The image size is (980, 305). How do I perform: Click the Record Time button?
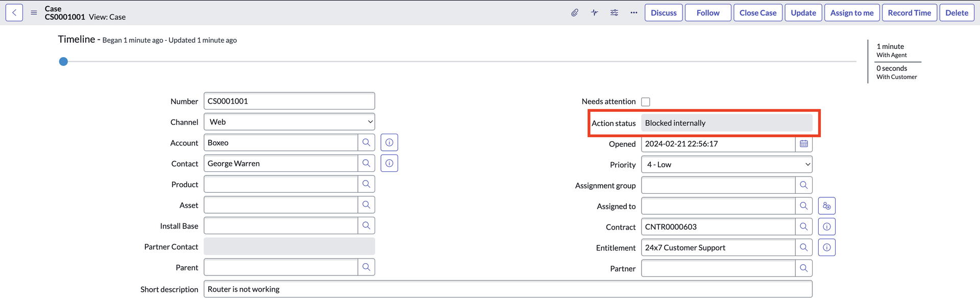pos(910,13)
